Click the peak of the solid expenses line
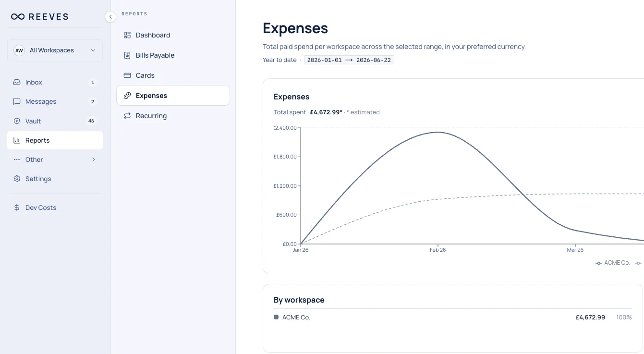644x354 pixels. click(437, 132)
